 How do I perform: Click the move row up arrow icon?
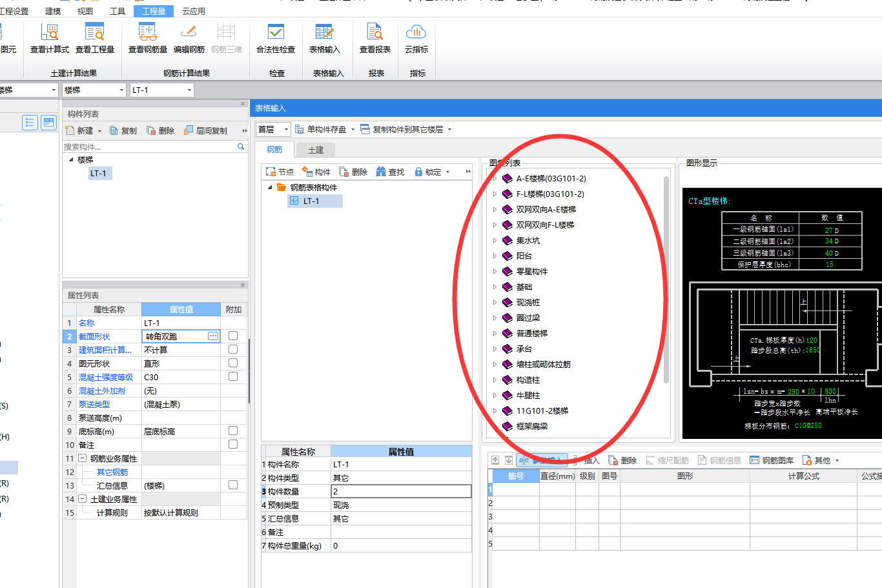495,460
